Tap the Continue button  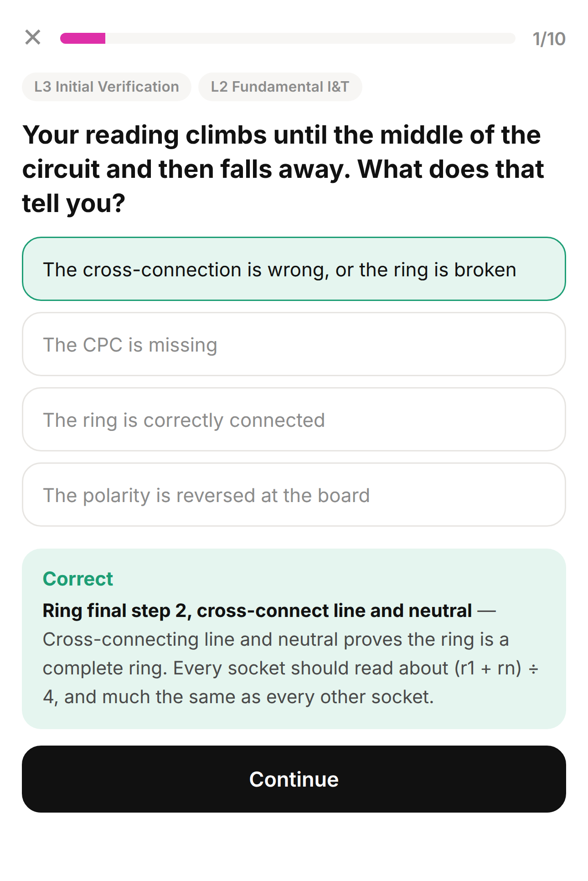coord(294,779)
